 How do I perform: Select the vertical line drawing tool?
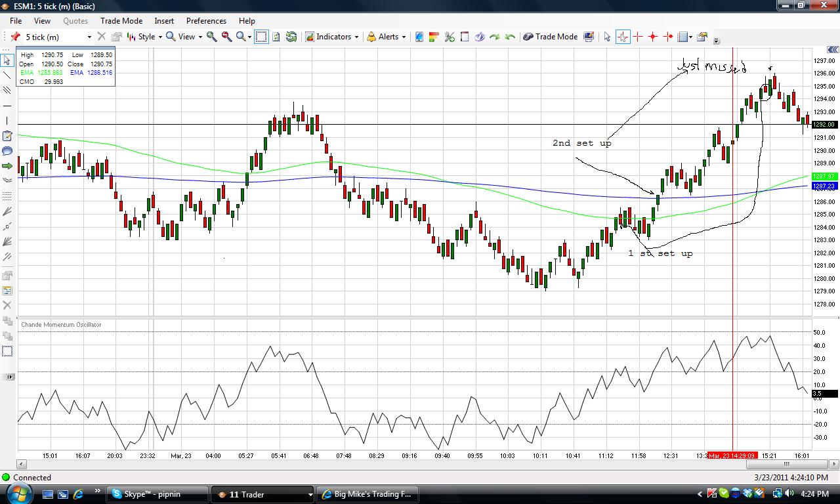(7, 121)
